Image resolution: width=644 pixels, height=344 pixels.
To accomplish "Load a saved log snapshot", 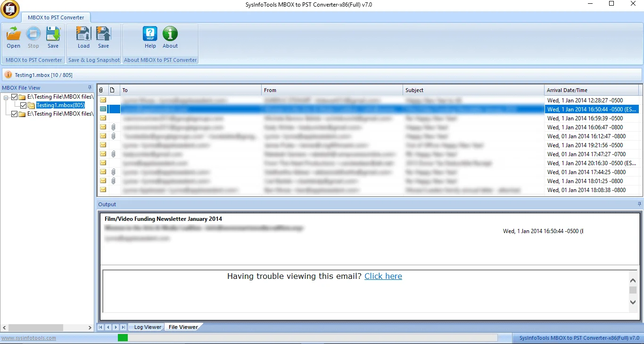I will pyautogui.click(x=83, y=34).
